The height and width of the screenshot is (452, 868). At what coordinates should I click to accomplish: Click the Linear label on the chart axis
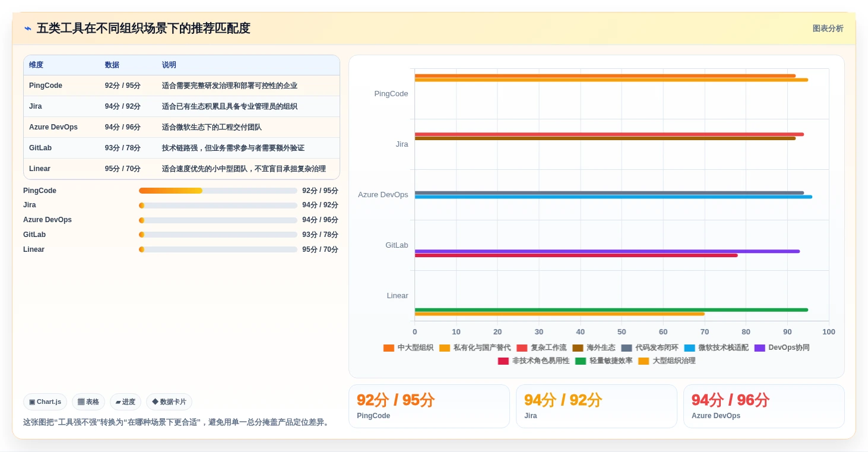[x=397, y=296]
